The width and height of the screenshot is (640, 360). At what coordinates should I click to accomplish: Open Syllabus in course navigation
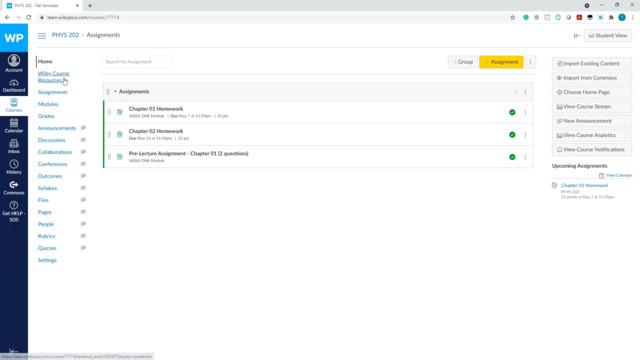tap(47, 188)
